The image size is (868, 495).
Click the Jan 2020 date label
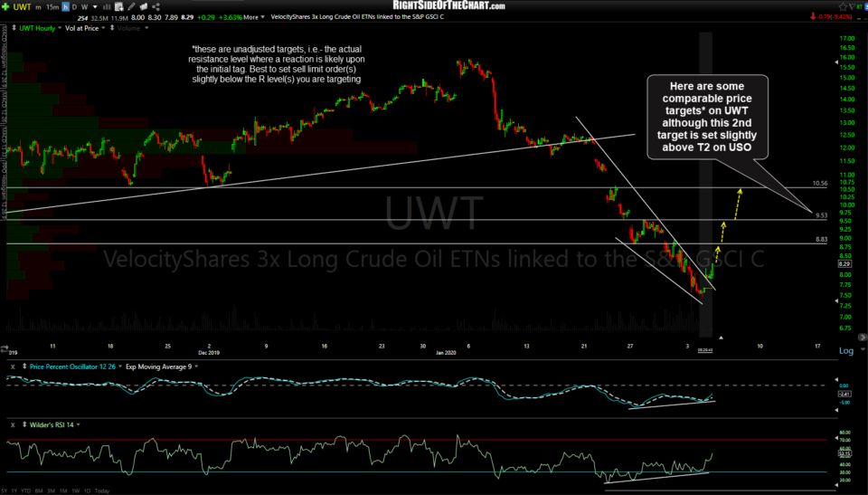(445, 353)
